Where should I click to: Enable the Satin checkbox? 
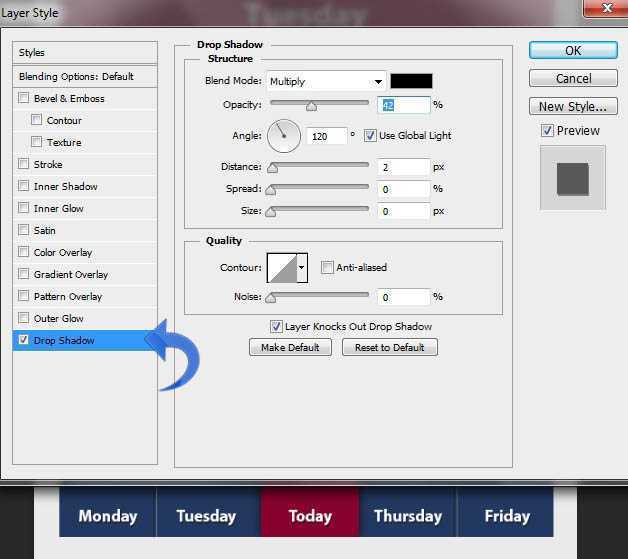pos(24,230)
